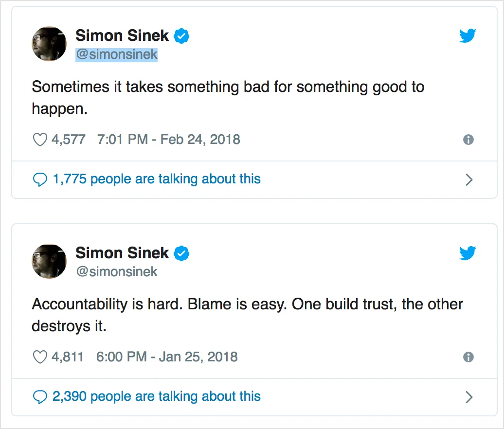
Task: Click the info icon on the first tweet
Action: point(468,140)
